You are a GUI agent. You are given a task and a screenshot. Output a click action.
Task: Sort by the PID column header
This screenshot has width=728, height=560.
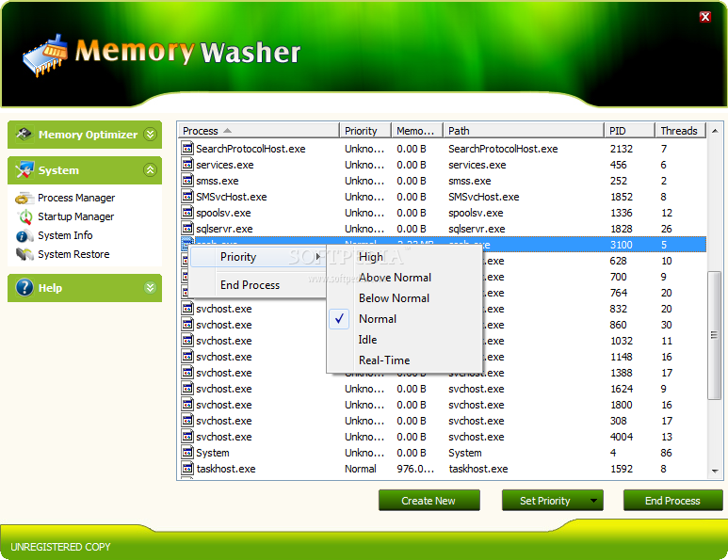pos(629,131)
